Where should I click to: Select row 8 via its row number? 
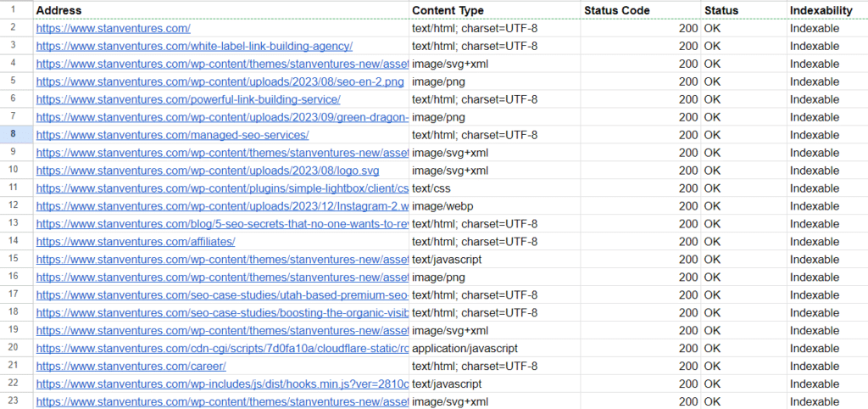coord(16,135)
